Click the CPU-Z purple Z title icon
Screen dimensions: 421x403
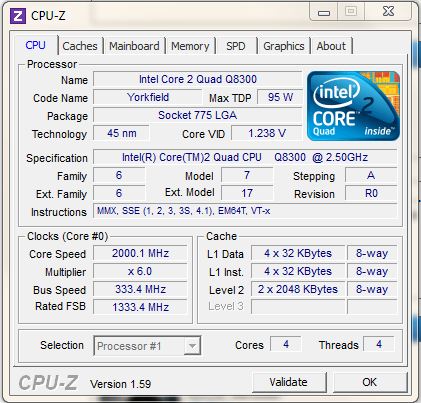[x=18, y=16]
